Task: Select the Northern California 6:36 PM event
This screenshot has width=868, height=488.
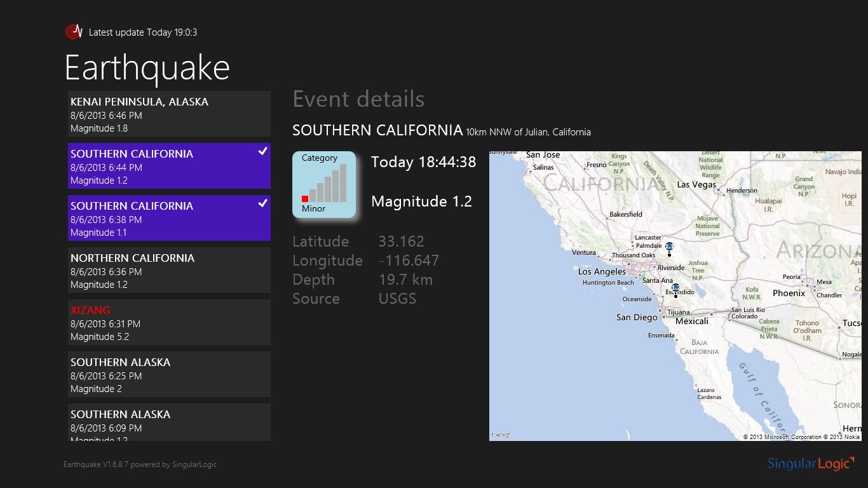Action: pos(169,270)
